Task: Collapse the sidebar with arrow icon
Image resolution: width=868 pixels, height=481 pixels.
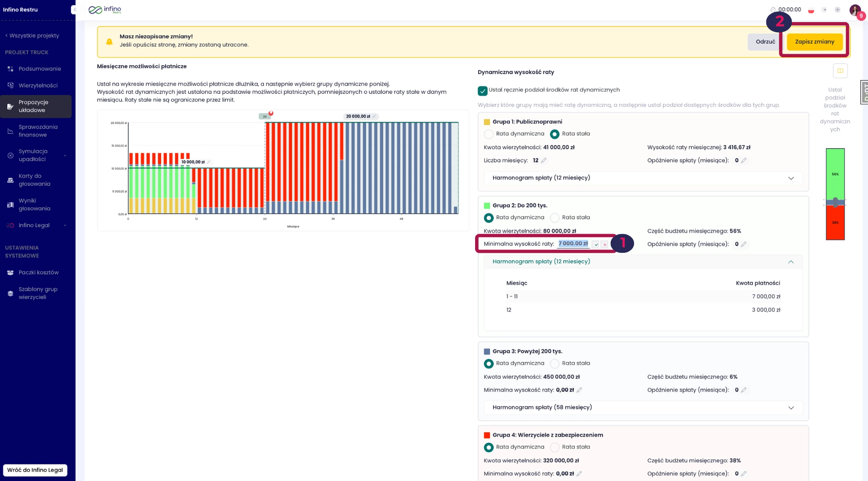Action: [x=75, y=9]
